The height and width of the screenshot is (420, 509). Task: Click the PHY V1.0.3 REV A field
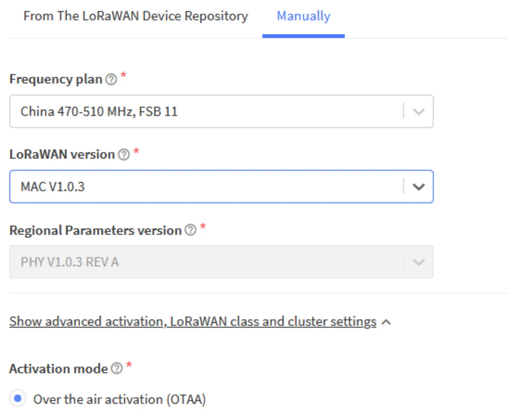(x=206, y=262)
